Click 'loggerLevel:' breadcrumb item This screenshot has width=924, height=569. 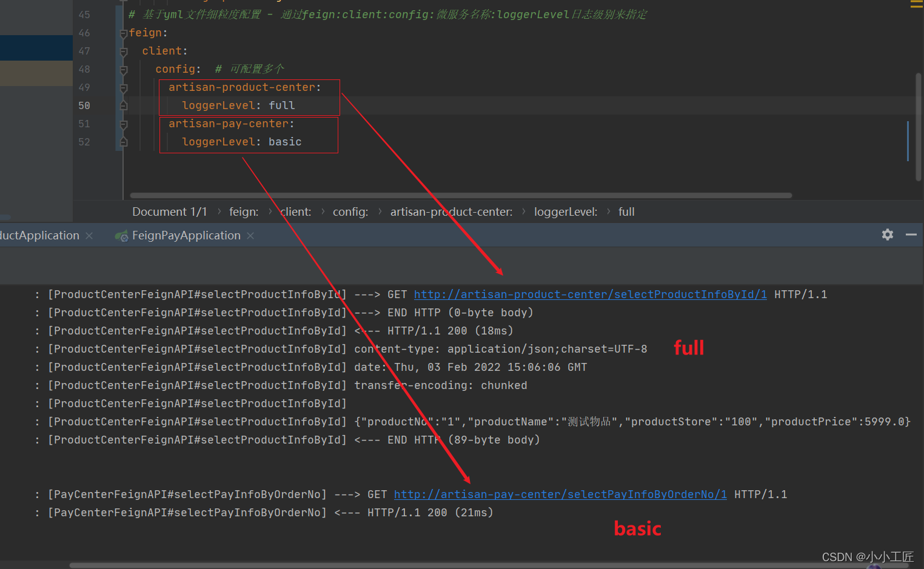[x=565, y=212]
